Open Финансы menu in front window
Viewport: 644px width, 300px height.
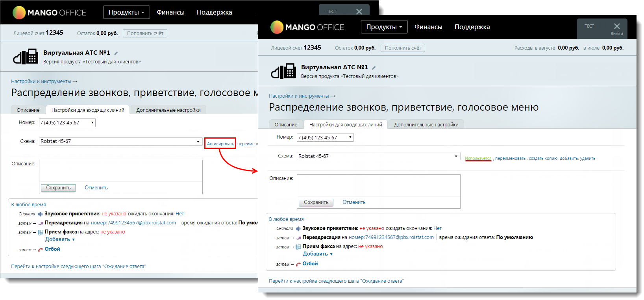click(428, 27)
